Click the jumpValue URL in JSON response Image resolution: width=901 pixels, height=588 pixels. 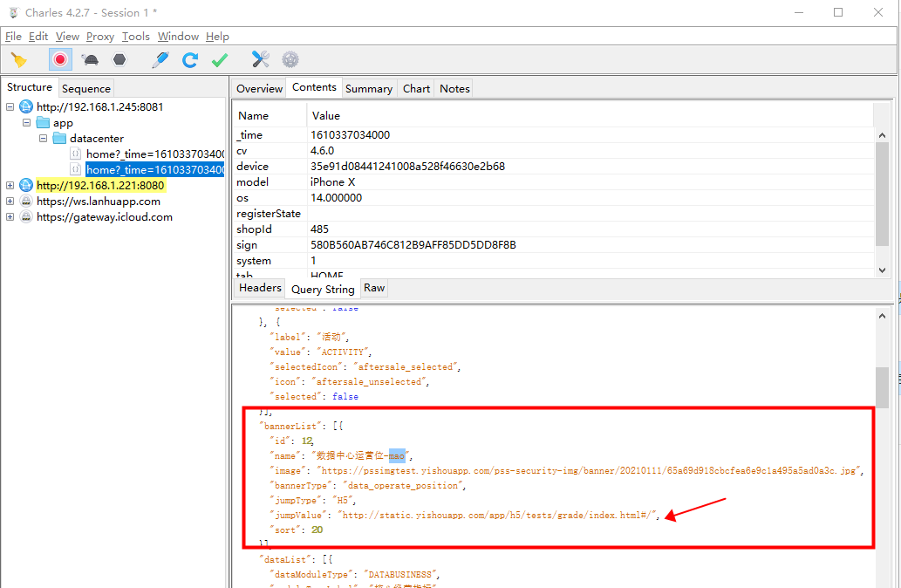(497, 515)
